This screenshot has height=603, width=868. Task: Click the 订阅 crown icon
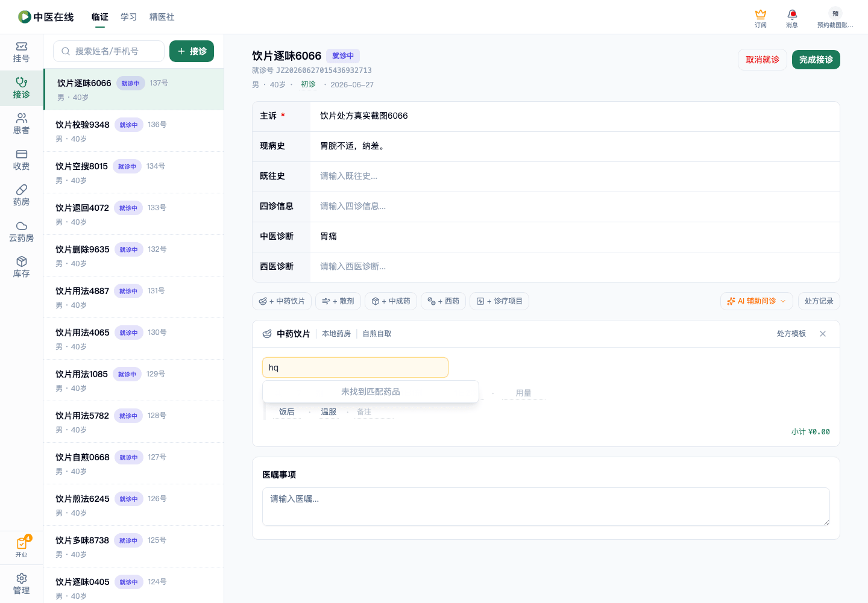[761, 18]
